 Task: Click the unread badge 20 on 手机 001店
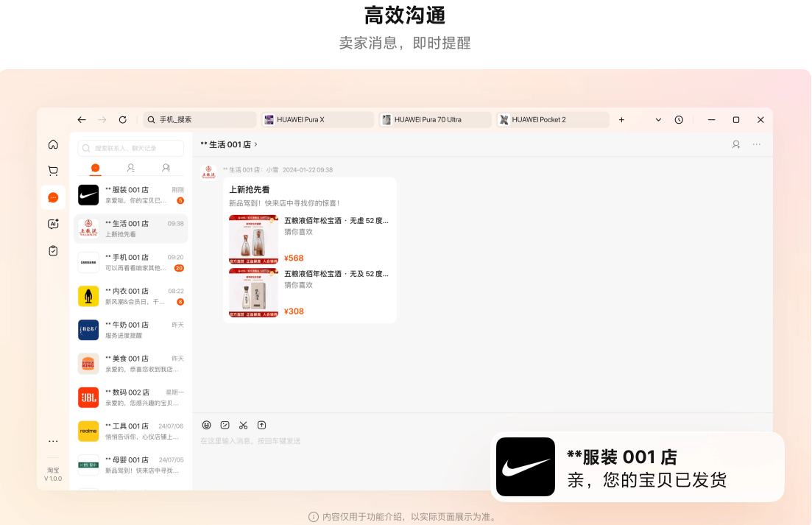pos(179,268)
